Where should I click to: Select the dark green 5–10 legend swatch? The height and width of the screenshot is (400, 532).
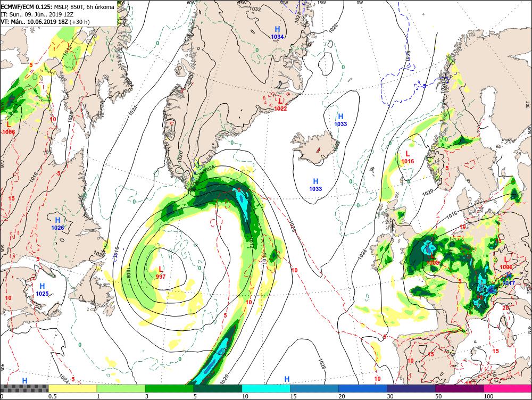tap(218, 388)
